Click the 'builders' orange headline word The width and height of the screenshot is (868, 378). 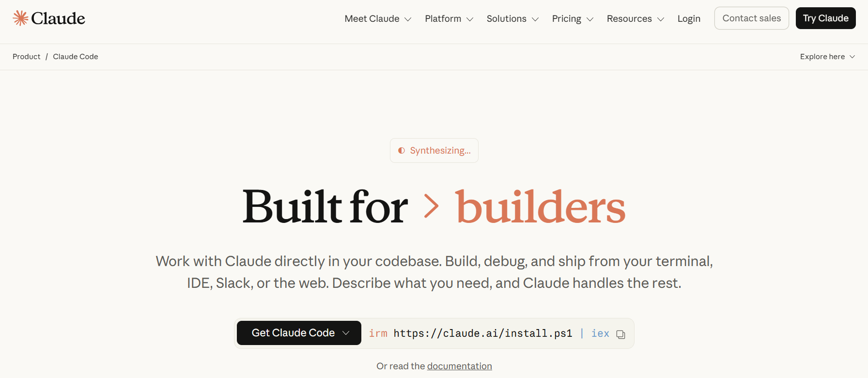[x=541, y=207]
